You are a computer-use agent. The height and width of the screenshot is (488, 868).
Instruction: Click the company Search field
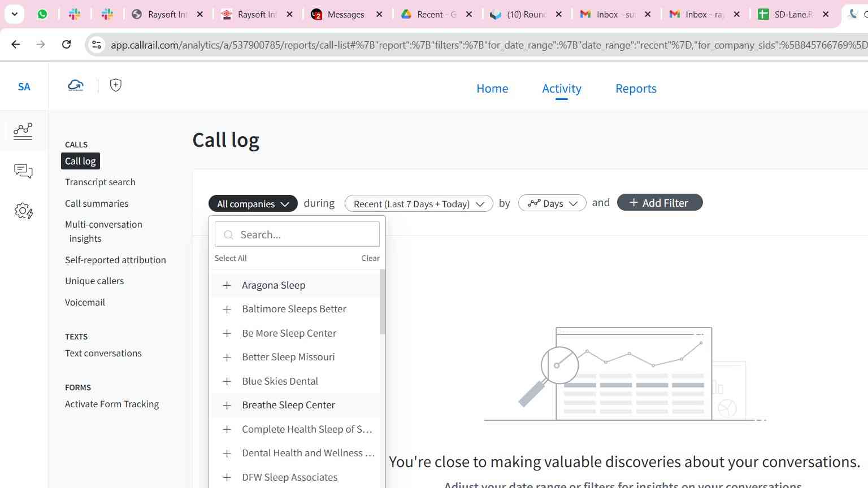point(297,234)
